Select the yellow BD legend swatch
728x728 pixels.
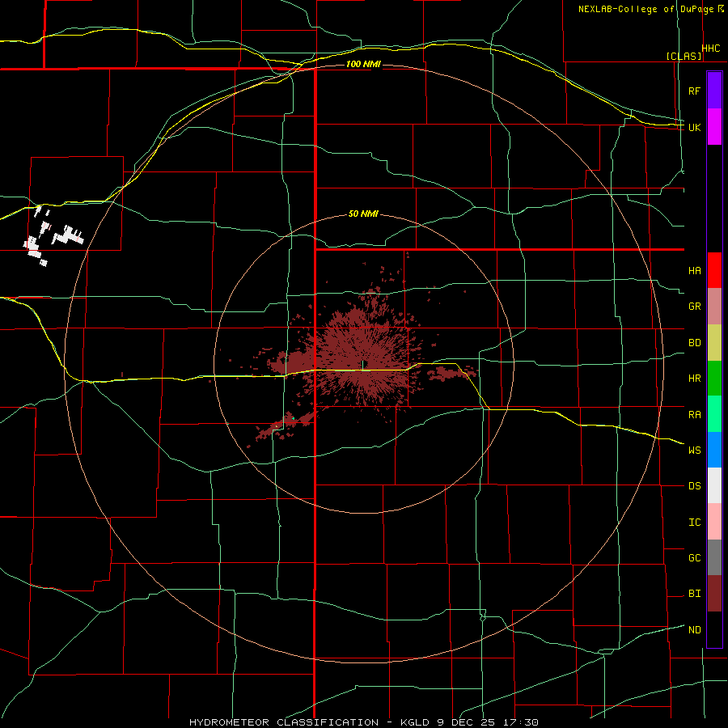[x=714, y=342]
